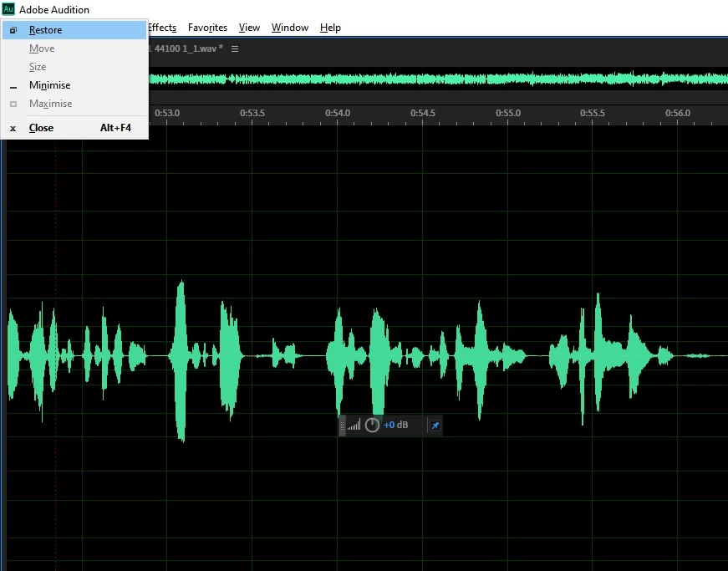This screenshot has width=728, height=571.
Task: Click the Restore icon in the system menu
Action: [x=13, y=30]
